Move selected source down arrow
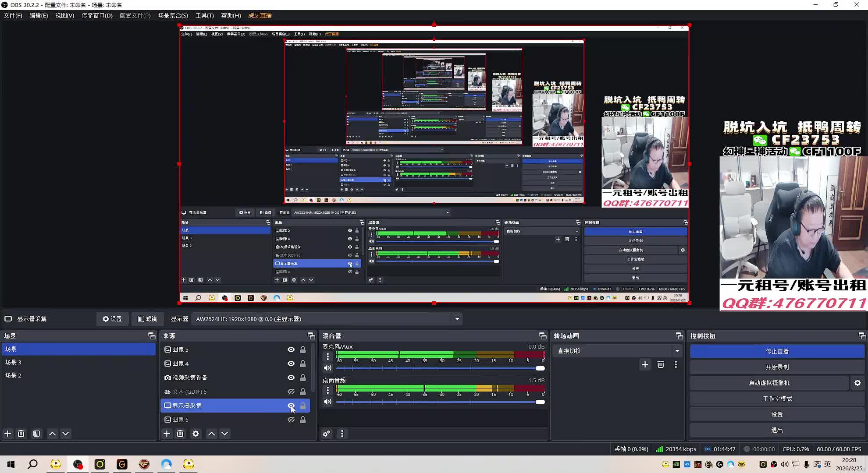This screenshot has width=868, height=473. coord(224,434)
